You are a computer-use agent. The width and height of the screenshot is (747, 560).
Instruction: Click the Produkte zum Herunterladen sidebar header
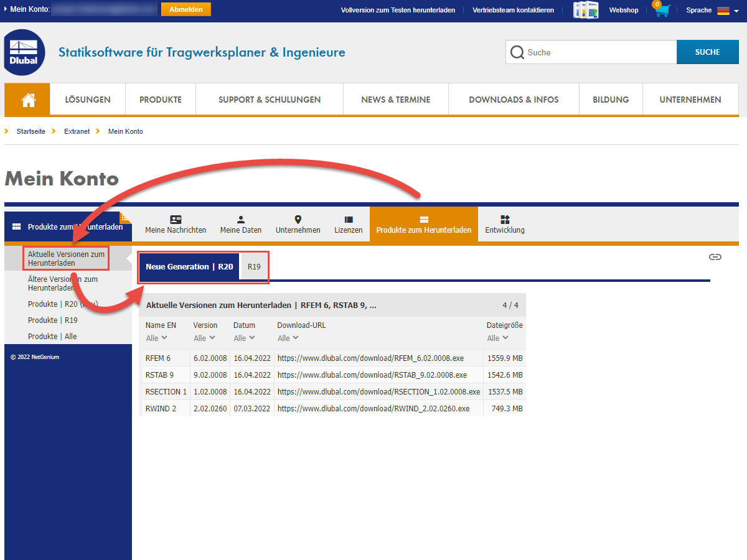click(68, 227)
